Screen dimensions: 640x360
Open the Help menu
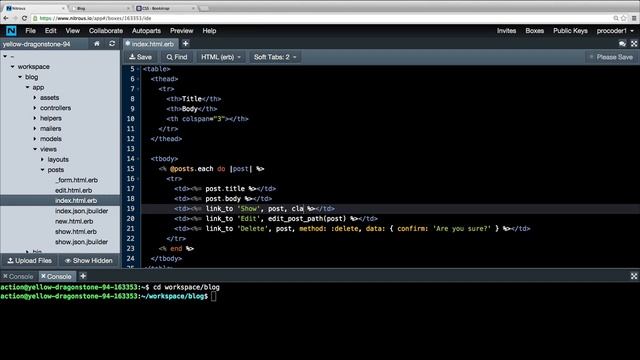point(209,31)
